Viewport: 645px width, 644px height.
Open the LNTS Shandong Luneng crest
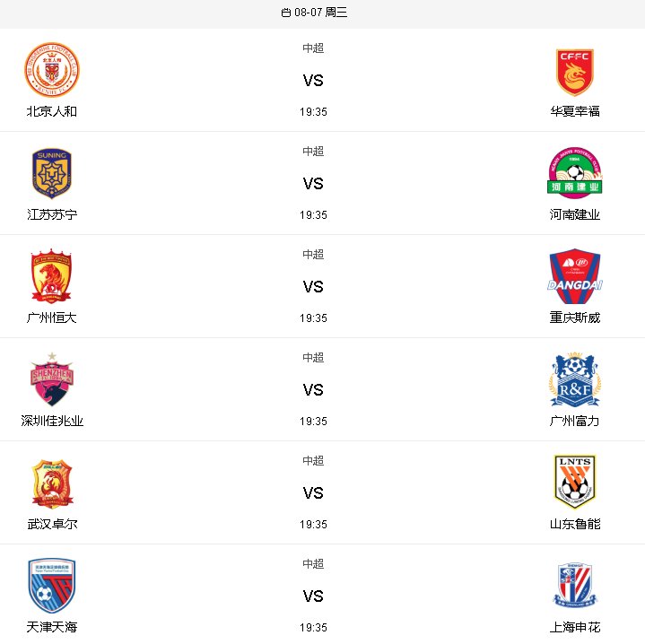tap(575, 482)
